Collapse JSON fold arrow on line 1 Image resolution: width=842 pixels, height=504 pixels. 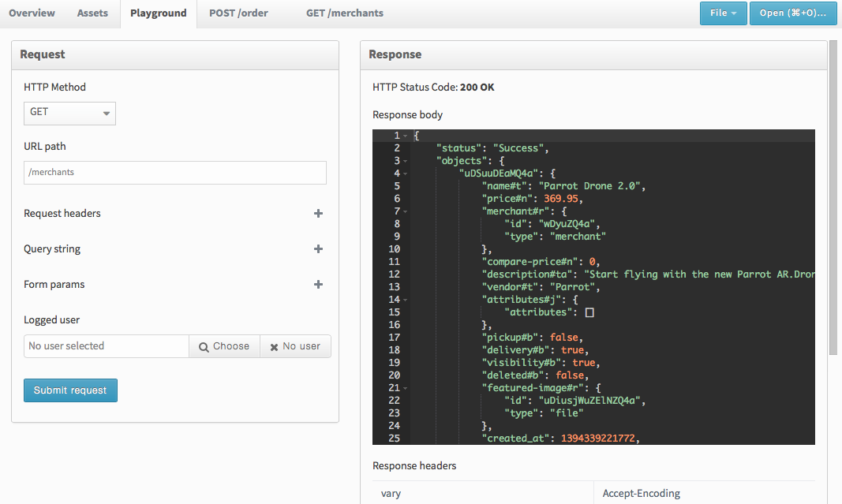click(x=406, y=136)
